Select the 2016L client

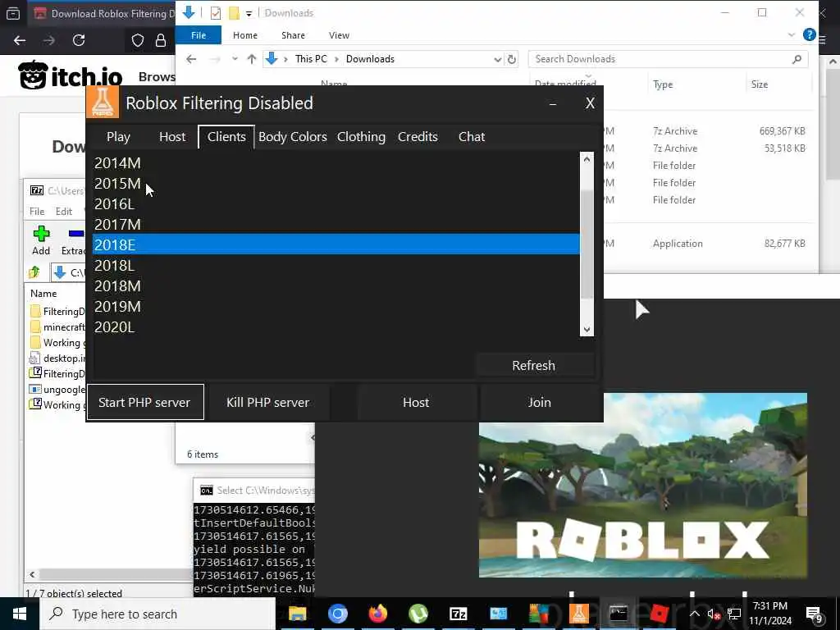336,203
